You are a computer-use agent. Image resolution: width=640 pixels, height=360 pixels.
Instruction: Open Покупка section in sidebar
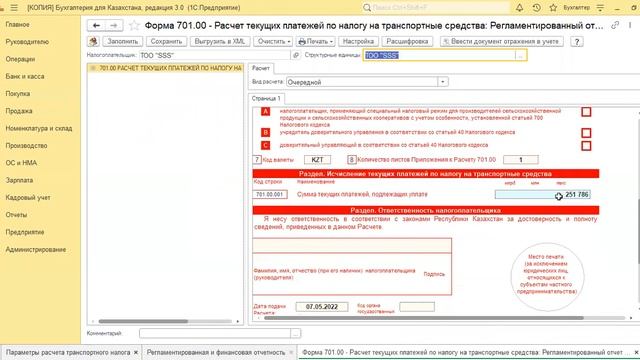pos(18,93)
